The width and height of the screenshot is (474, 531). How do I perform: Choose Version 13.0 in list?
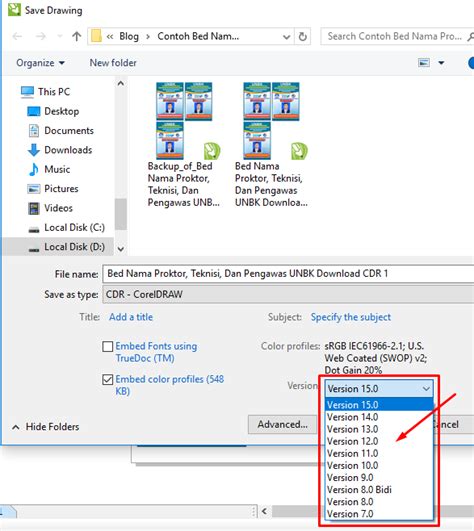379,429
